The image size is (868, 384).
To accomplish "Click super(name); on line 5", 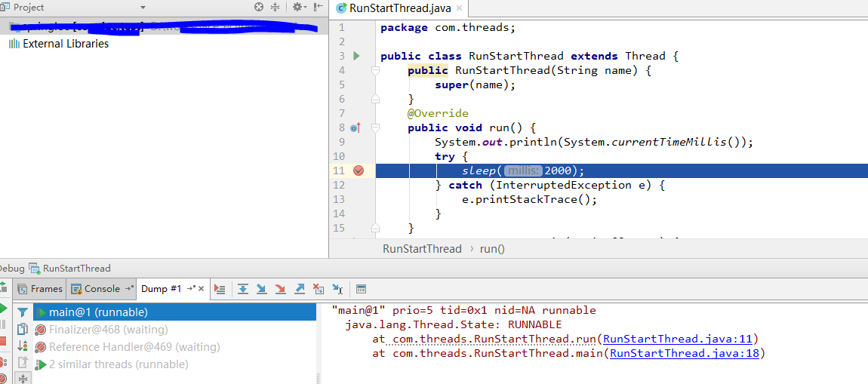I will click(x=475, y=85).
